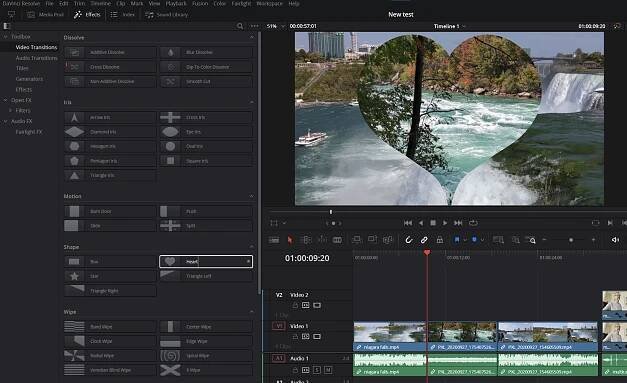Click the project manager icon left of Media Pool
Screen dimensions: 627x383
(11, 14)
